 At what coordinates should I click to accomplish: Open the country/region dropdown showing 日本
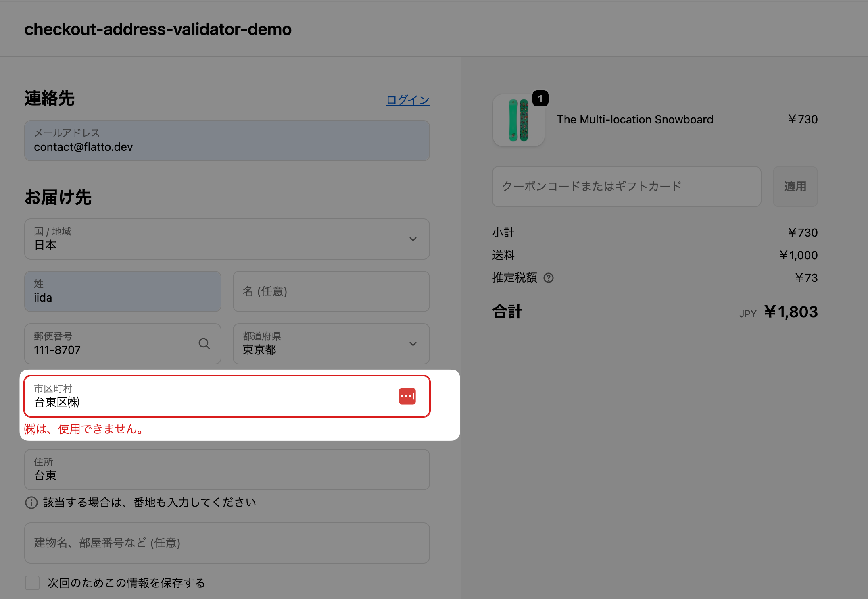click(218, 239)
